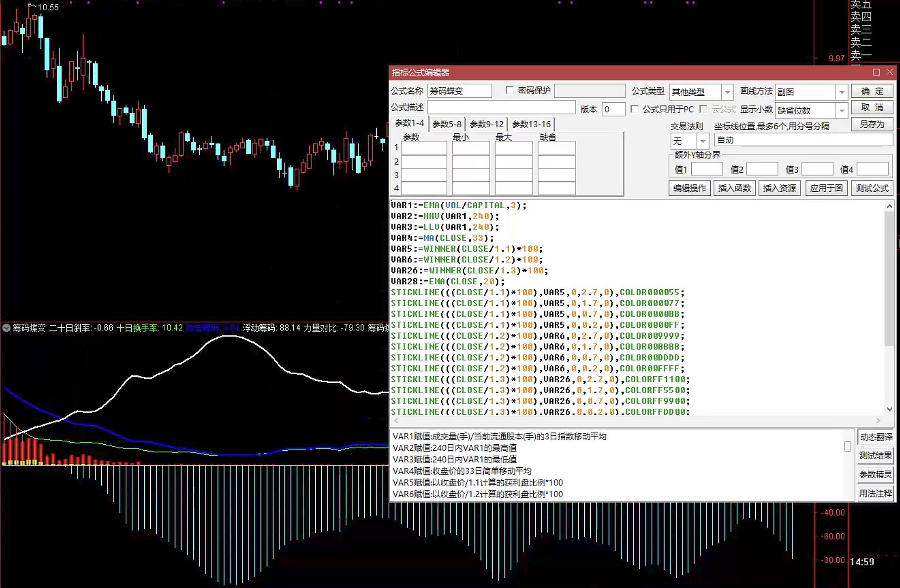Show 测试结果 panel
The height and width of the screenshot is (588, 900).
coord(876,456)
